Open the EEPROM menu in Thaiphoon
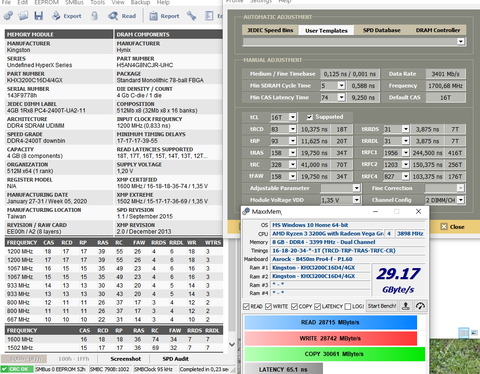The height and width of the screenshot is (374, 480). tap(46, 2)
